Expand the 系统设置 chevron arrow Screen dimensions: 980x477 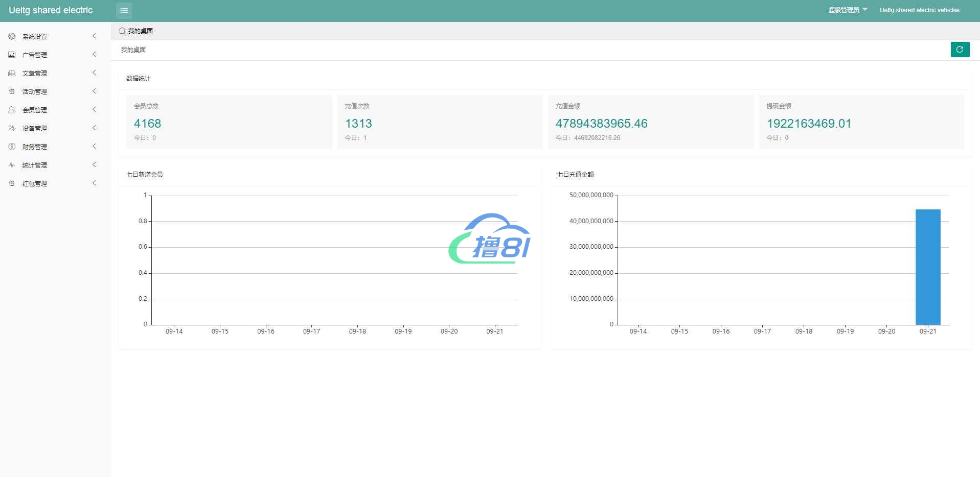pyautogui.click(x=94, y=36)
